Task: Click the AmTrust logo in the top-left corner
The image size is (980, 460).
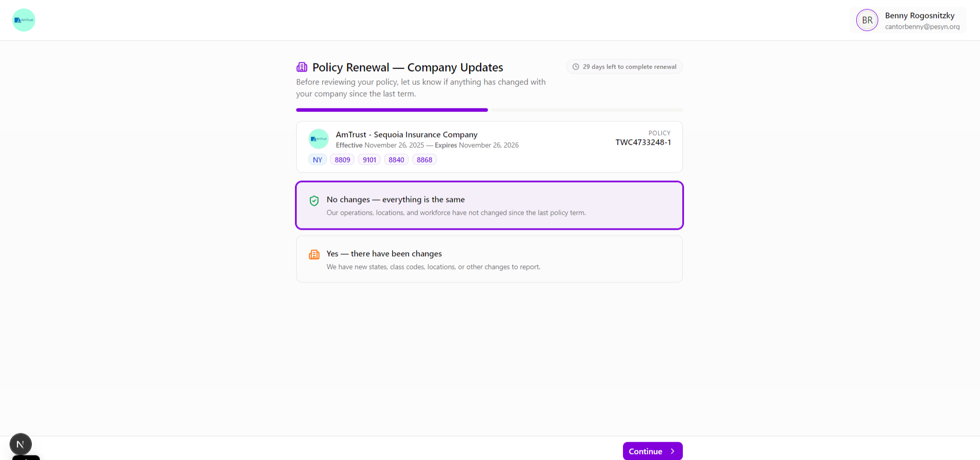Action: coord(24,19)
